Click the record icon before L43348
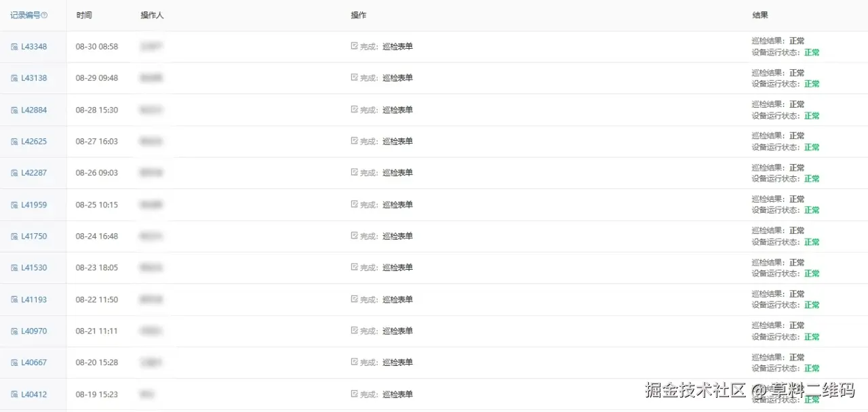The width and height of the screenshot is (868, 412). (x=14, y=47)
